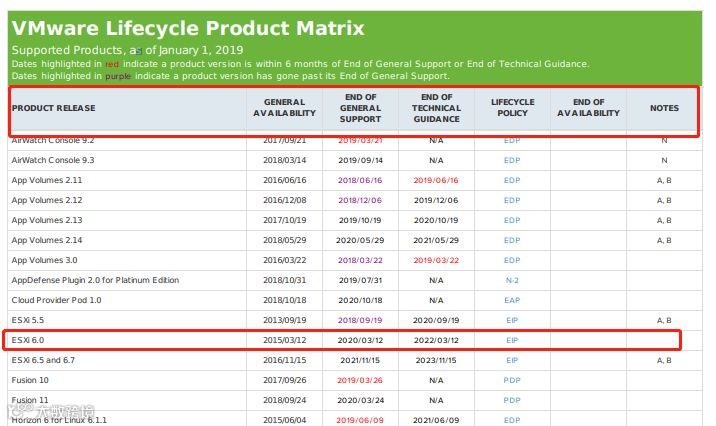Click the purple date 2018/12/06
Screen dimensions: 716x426
360,200
